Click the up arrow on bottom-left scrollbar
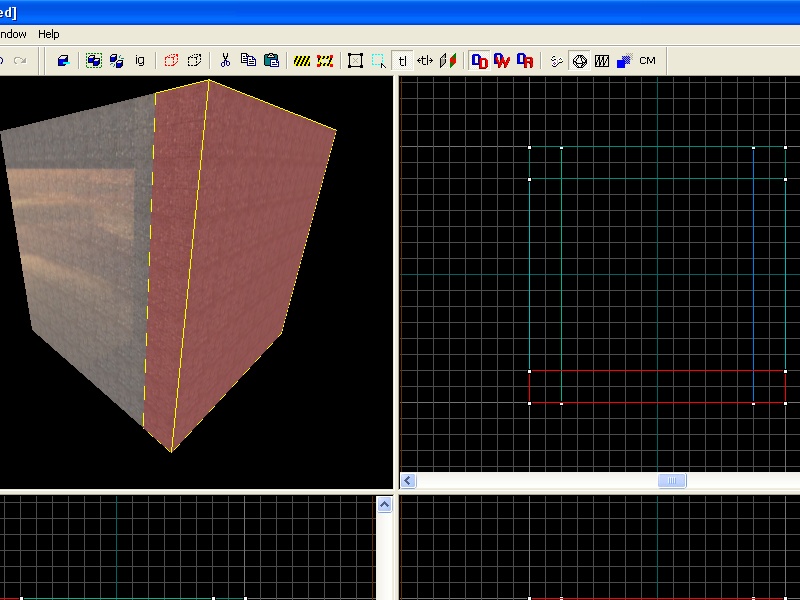800x600 pixels. 385,505
